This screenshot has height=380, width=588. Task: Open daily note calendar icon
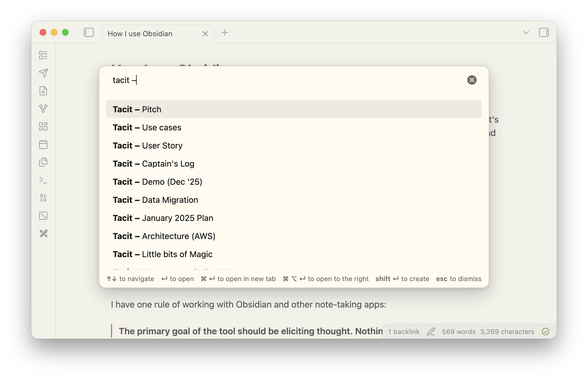[x=43, y=144]
